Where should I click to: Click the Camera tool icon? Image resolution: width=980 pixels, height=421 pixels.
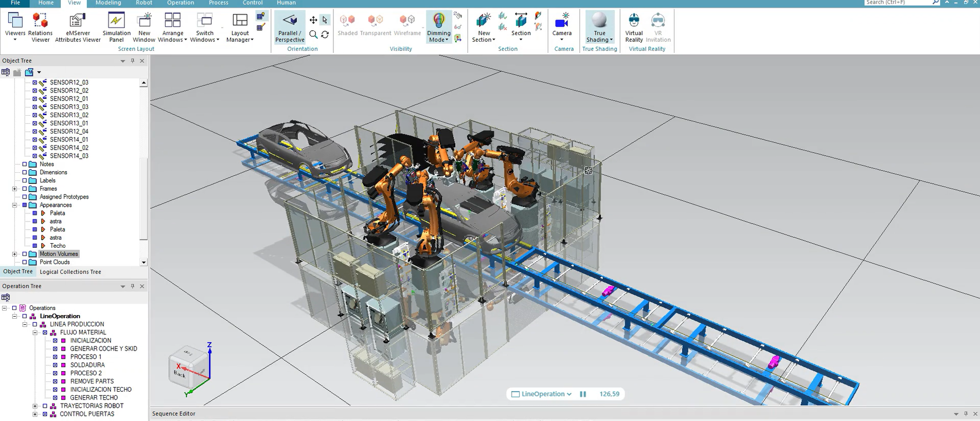562,22
